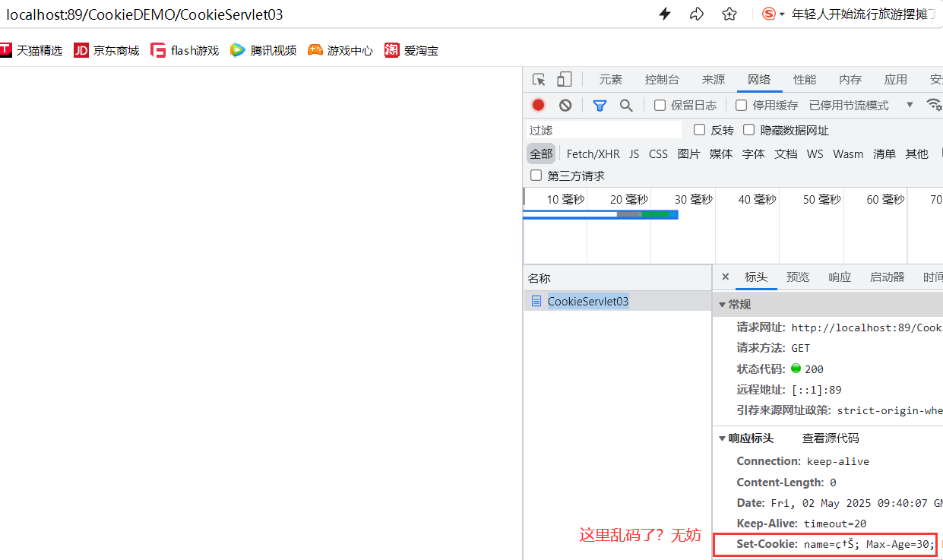Select the CookieServlet03 request row
Screen dimensions: 943x560
[617, 301]
